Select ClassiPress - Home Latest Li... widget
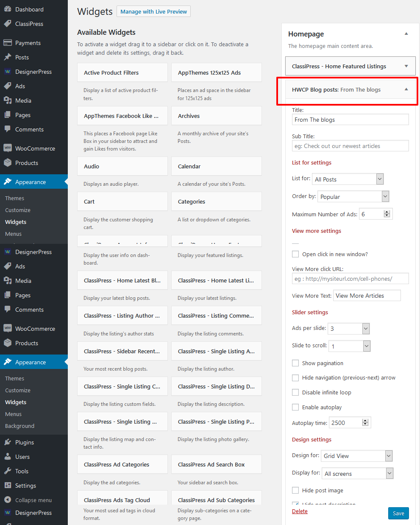The image size is (420, 525). (217, 280)
